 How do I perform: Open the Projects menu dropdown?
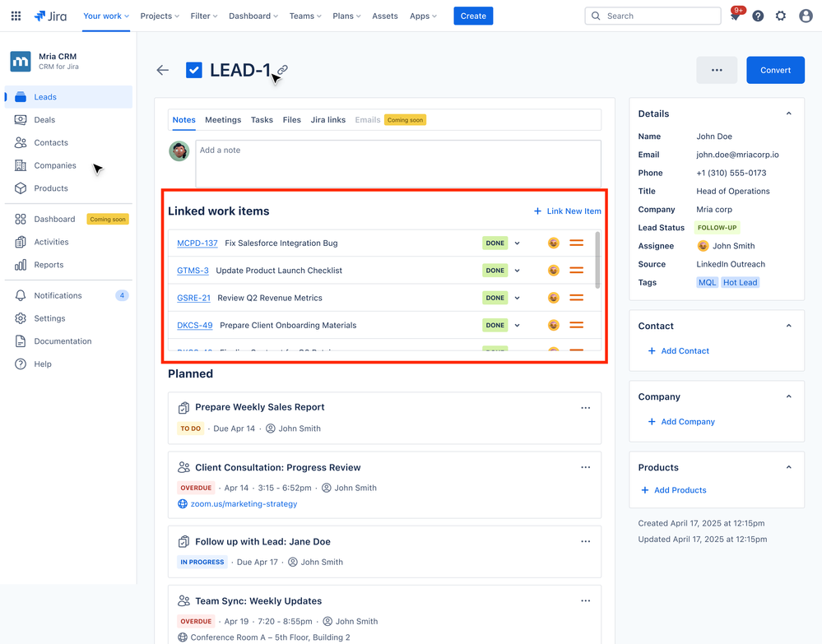point(159,16)
